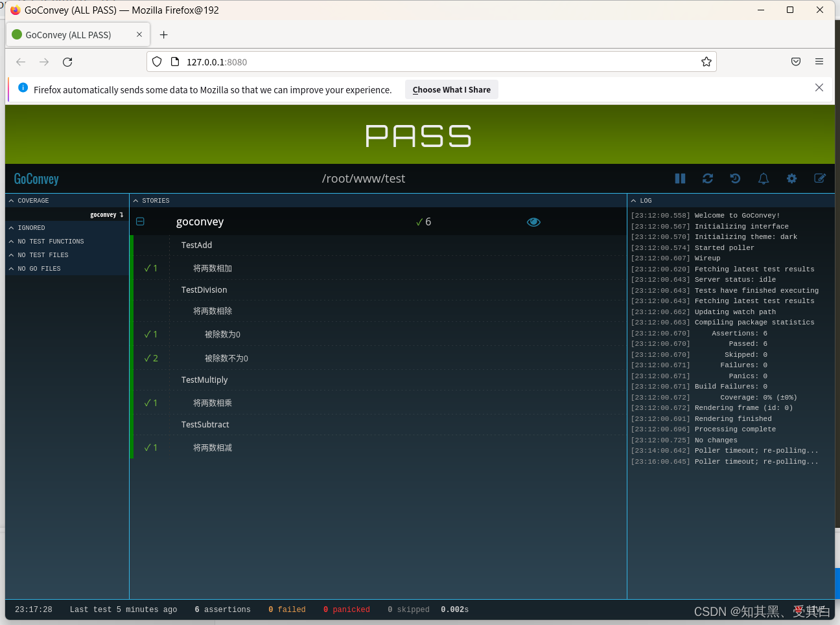Click the Last test 5 minutes ago text

click(x=123, y=609)
